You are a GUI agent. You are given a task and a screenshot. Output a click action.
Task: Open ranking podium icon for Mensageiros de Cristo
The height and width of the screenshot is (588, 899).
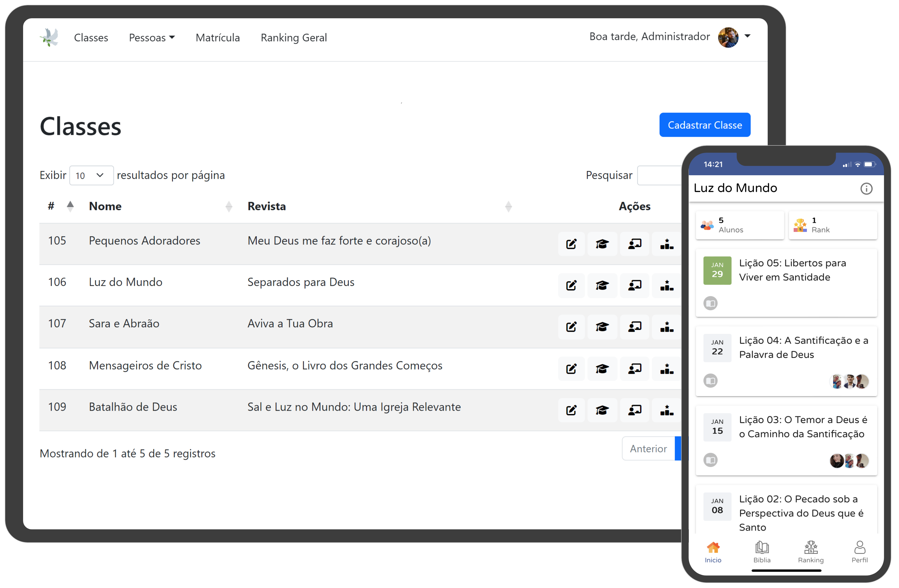(x=667, y=369)
